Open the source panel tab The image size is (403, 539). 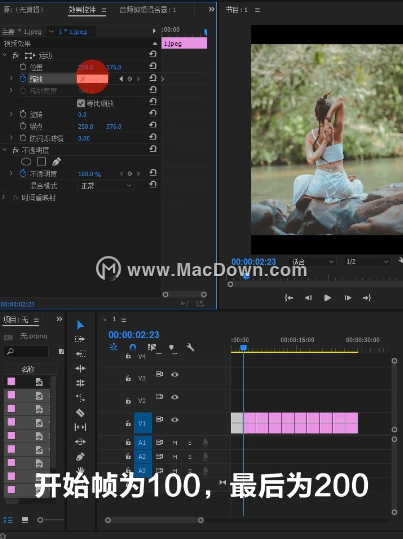[x=23, y=10]
